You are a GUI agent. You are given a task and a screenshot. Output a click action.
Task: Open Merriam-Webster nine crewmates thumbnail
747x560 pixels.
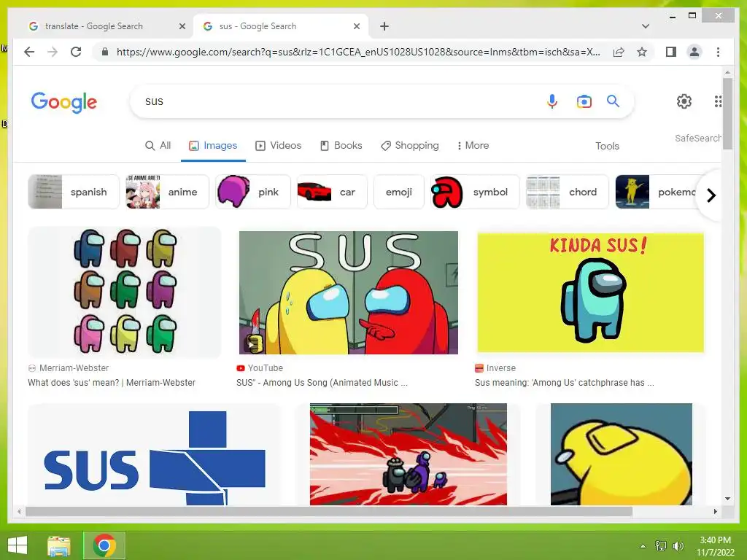pos(124,292)
